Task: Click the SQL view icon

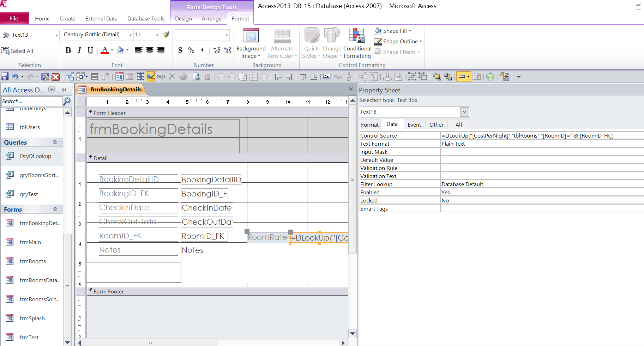Action: coord(162,77)
